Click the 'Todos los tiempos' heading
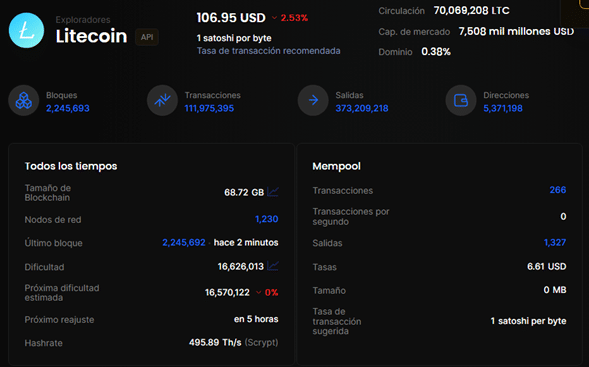Image resolution: width=589 pixels, height=367 pixels. point(71,166)
